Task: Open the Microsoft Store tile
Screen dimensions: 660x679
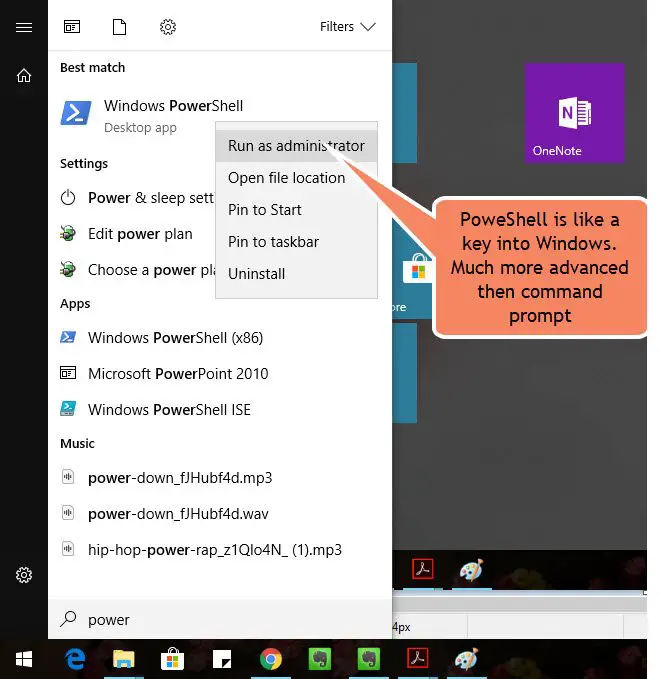Action: point(413,270)
